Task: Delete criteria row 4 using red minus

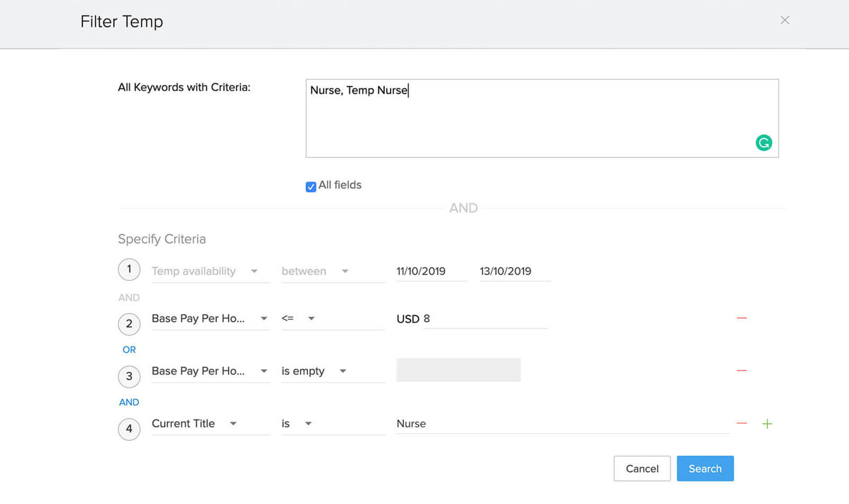Action: tap(741, 423)
